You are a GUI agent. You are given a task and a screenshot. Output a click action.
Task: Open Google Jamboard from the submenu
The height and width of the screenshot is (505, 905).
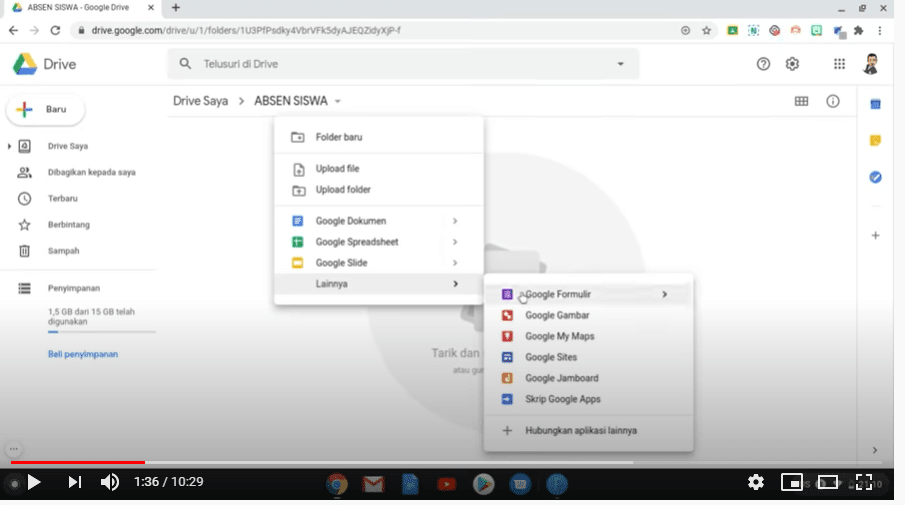[588, 378]
